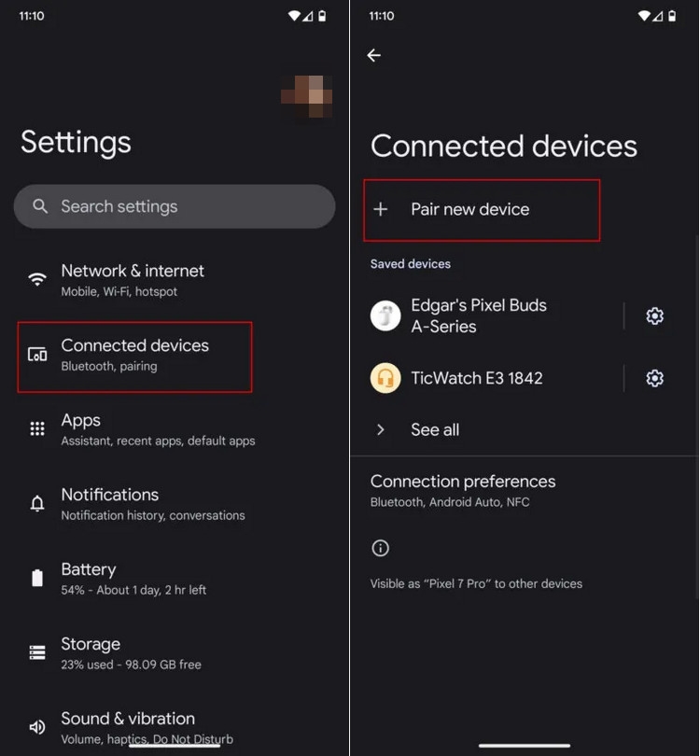Select the Network & internet Wi-Fi icon
The image size is (700, 756).
click(x=36, y=279)
